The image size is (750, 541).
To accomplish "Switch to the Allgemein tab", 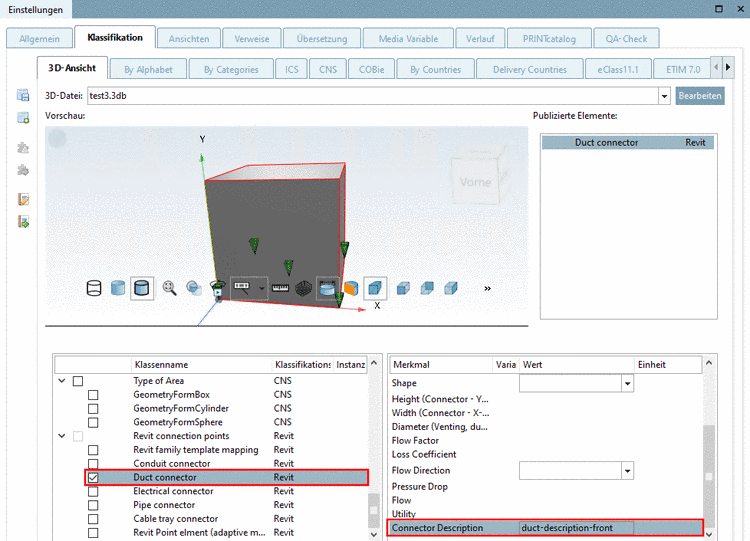I will [x=39, y=38].
